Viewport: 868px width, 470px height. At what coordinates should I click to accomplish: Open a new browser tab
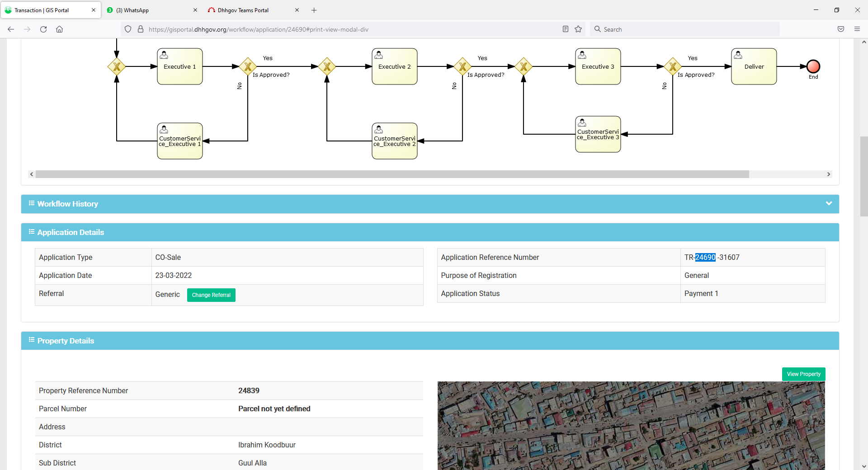[314, 10]
